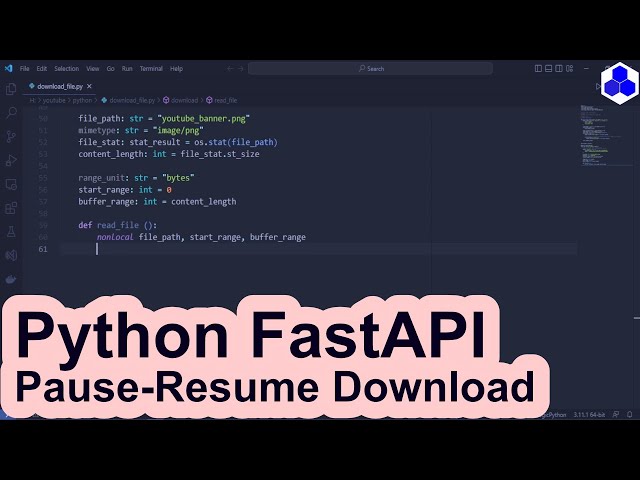Go forward with the right arrow
This screenshot has height=480, width=640.
click(241, 69)
